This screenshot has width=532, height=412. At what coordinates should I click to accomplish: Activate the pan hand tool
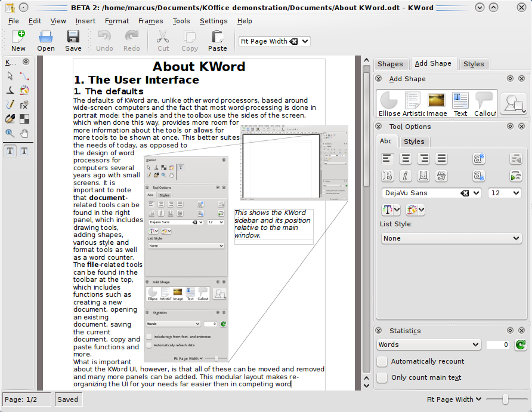pos(24,133)
